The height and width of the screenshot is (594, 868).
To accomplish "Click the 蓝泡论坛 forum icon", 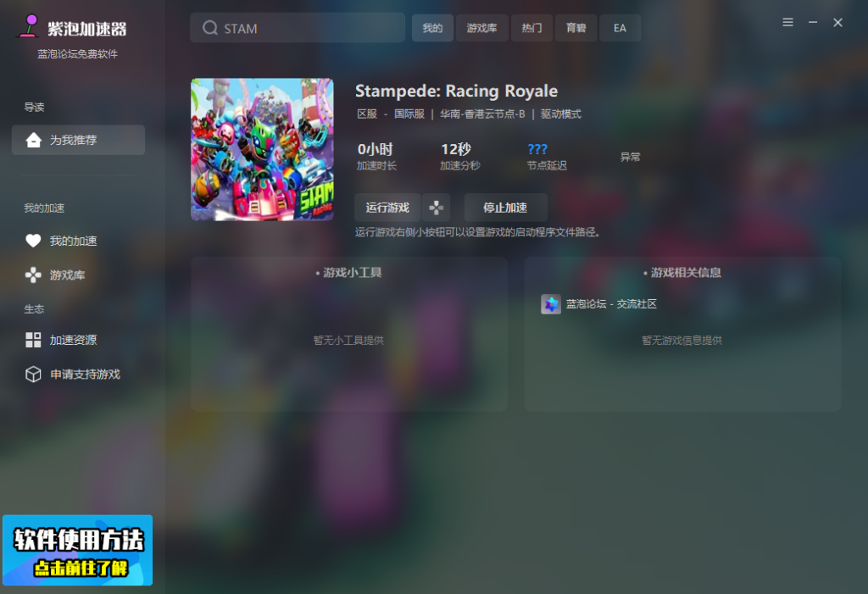I will pyautogui.click(x=550, y=304).
